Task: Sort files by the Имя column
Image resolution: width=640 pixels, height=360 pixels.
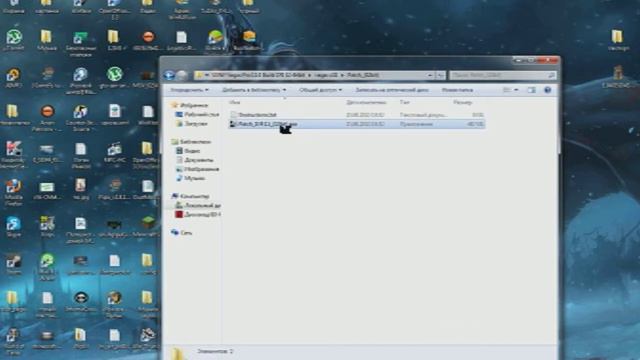Action: coord(234,102)
